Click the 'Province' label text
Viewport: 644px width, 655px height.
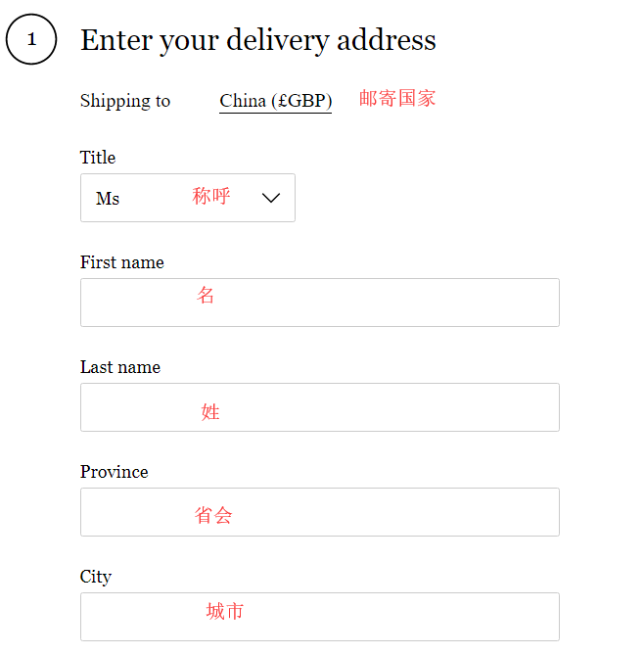coord(115,472)
